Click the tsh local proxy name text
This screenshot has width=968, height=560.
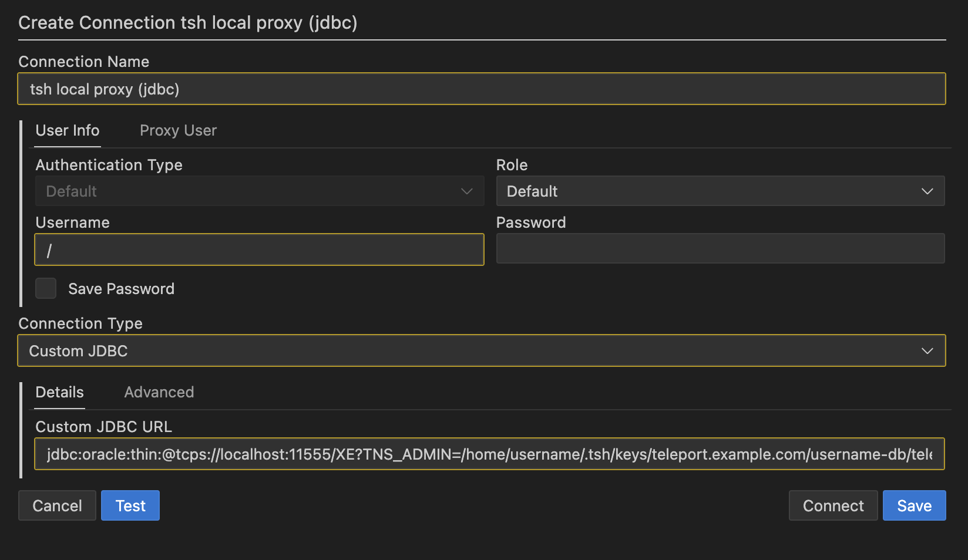tap(105, 89)
